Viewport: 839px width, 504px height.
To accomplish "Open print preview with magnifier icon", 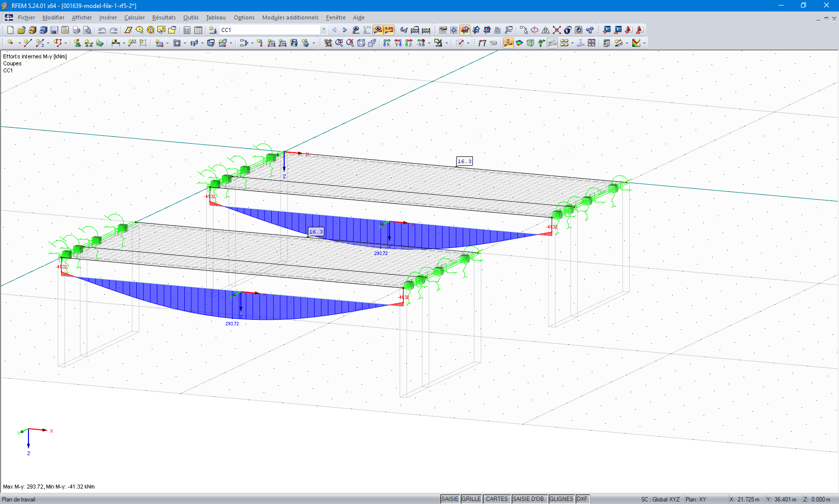I will [x=87, y=30].
